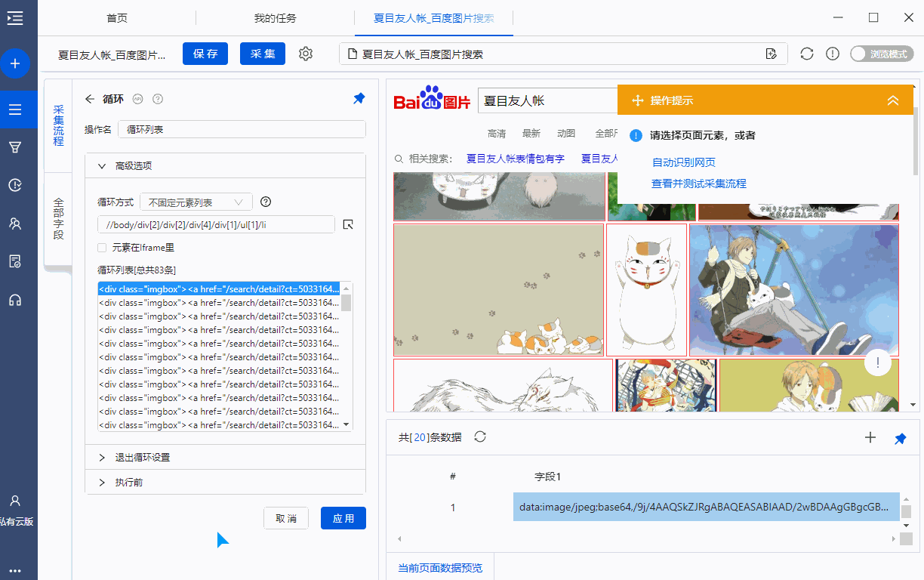Screen dimensions: 924x580
Task: Open the 全部字段 vertical tab
Action: click(x=58, y=219)
